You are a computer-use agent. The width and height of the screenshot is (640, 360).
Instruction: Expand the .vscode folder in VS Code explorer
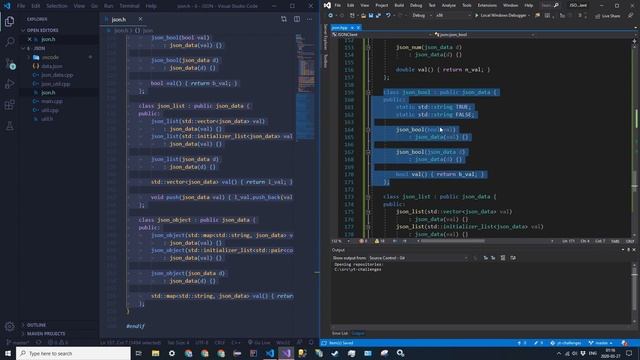click(x=50, y=58)
